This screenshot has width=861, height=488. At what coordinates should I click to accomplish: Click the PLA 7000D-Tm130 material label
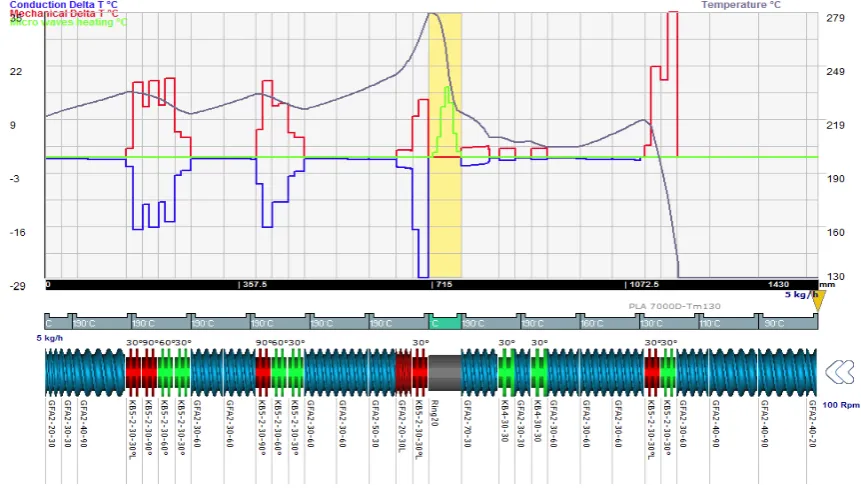(x=674, y=306)
